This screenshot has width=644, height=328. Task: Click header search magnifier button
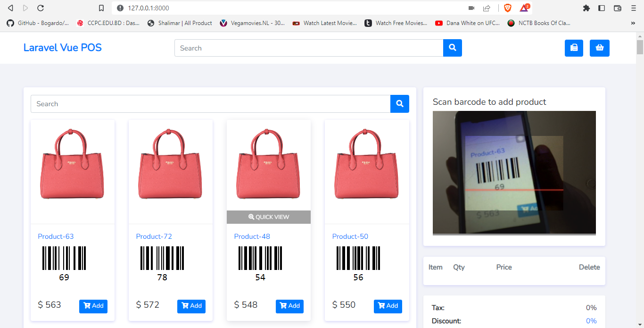[453, 48]
